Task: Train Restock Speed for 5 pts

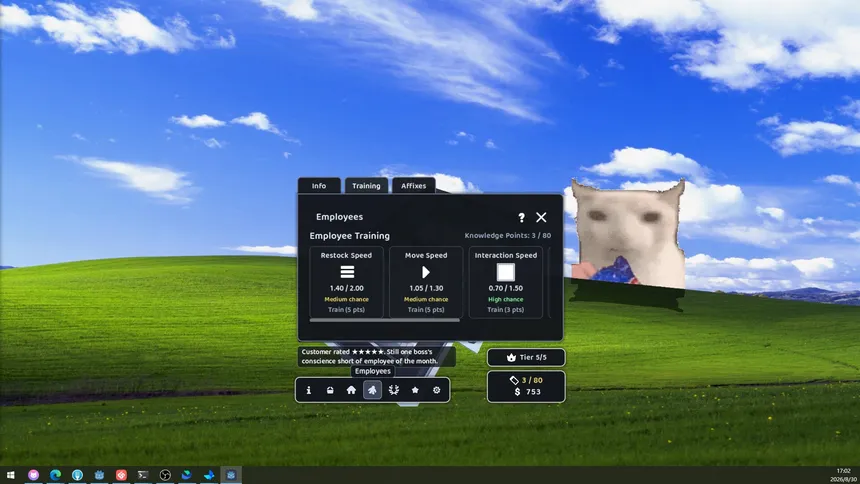Action: pyautogui.click(x=347, y=309)
